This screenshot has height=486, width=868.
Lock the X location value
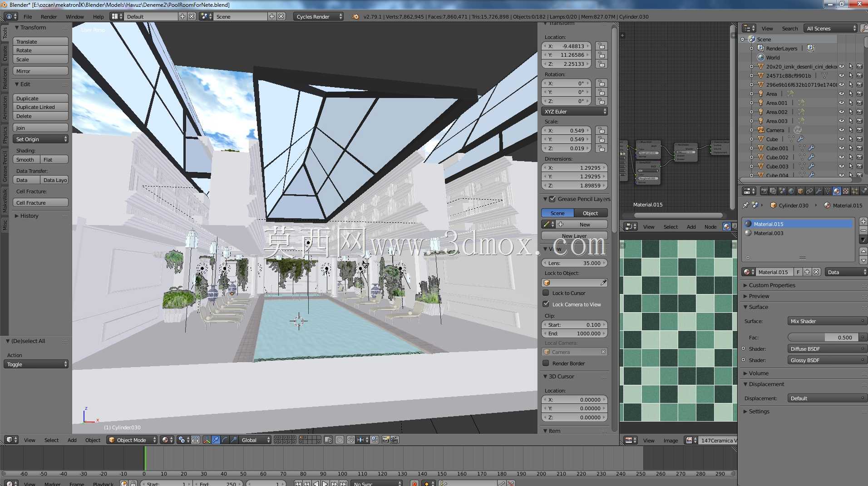(601, 46)
